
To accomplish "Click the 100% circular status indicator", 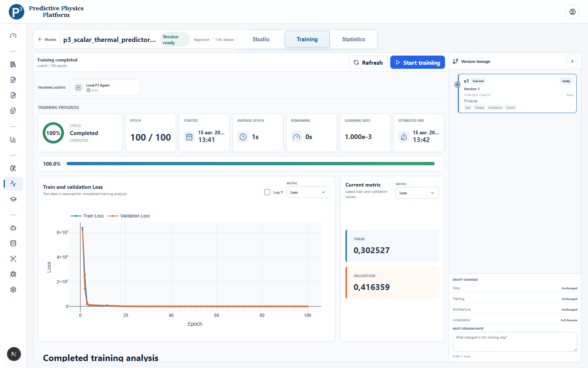I will (x=53, y=133).
